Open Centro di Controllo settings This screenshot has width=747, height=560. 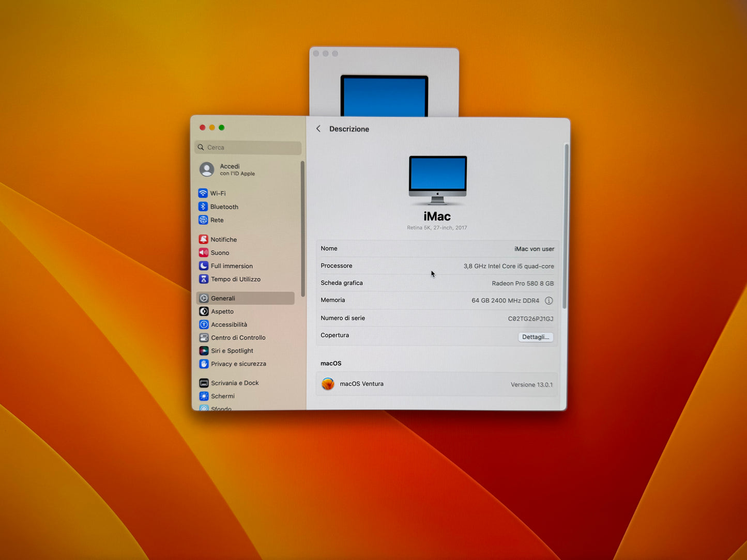(x=238, y=337)
